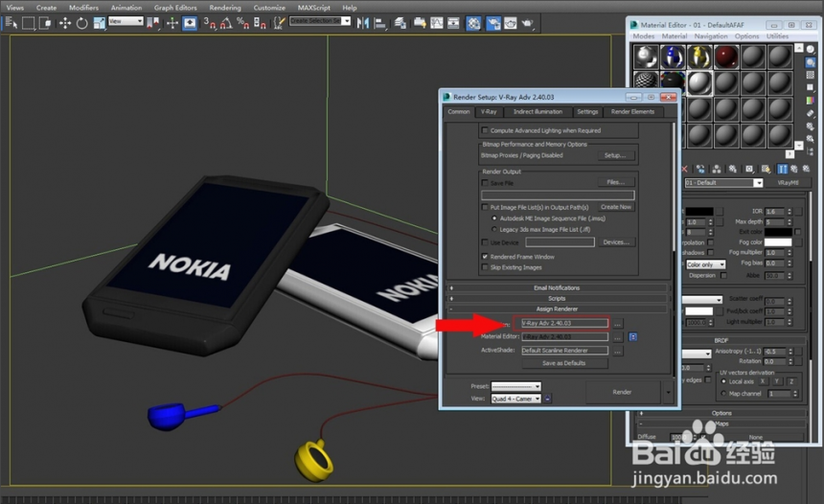The width and height of the screenshot is (824, 504).
Task: Open Edit Named Selection Sets
Action: tap(279, 23)
